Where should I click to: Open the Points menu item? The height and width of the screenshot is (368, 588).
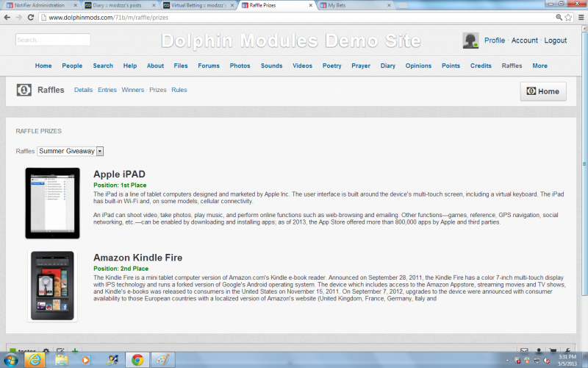pos(451,66)
